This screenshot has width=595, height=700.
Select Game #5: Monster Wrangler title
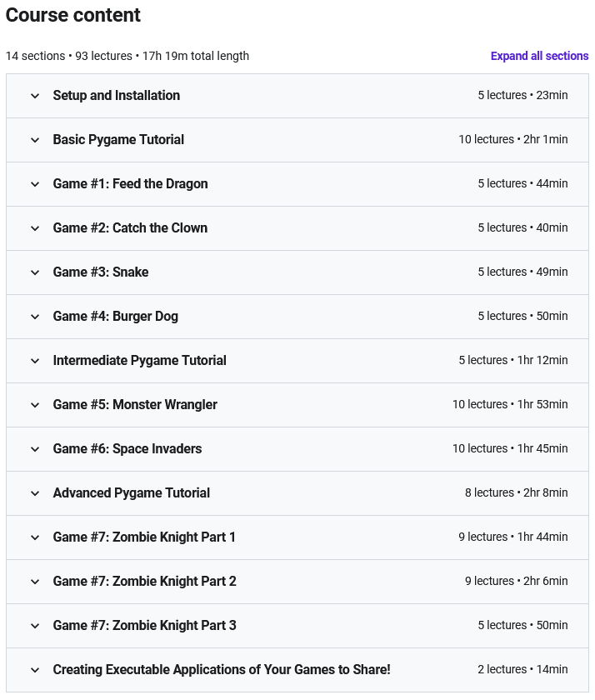135,404
